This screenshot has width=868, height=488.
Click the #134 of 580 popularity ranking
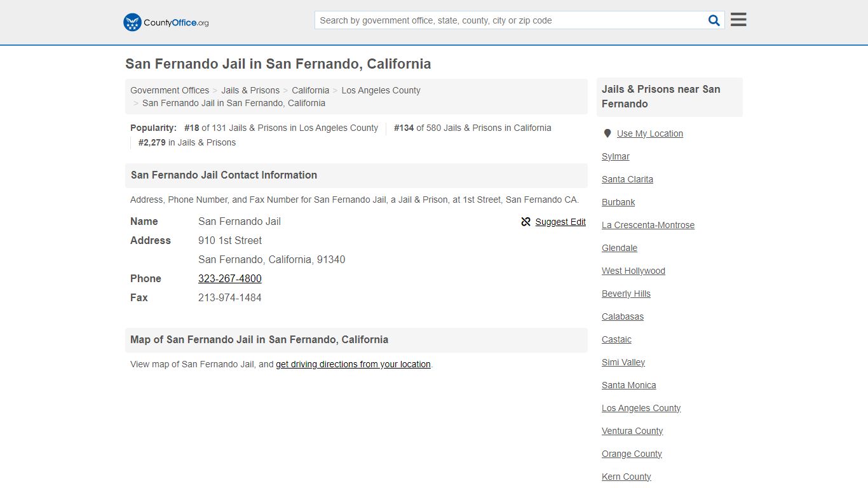[x=473, y=128]
